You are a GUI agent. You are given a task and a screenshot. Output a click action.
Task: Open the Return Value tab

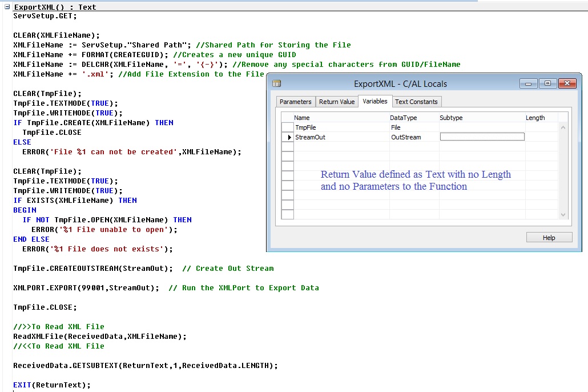point(336,102)
